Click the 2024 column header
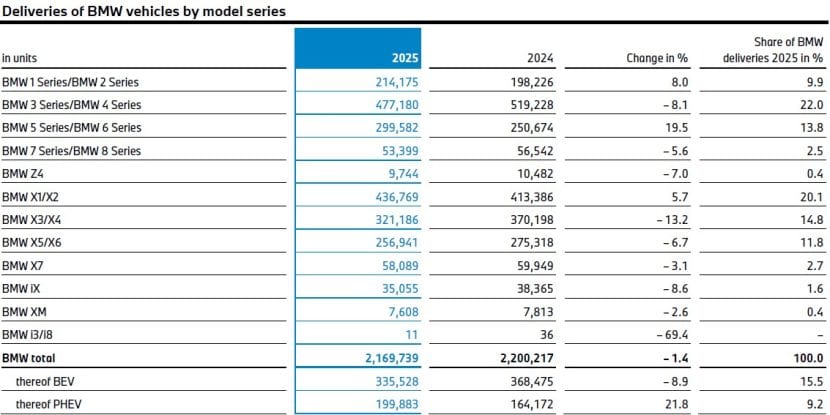The height and width of the screenshot is (415, 830). (540, 58)
